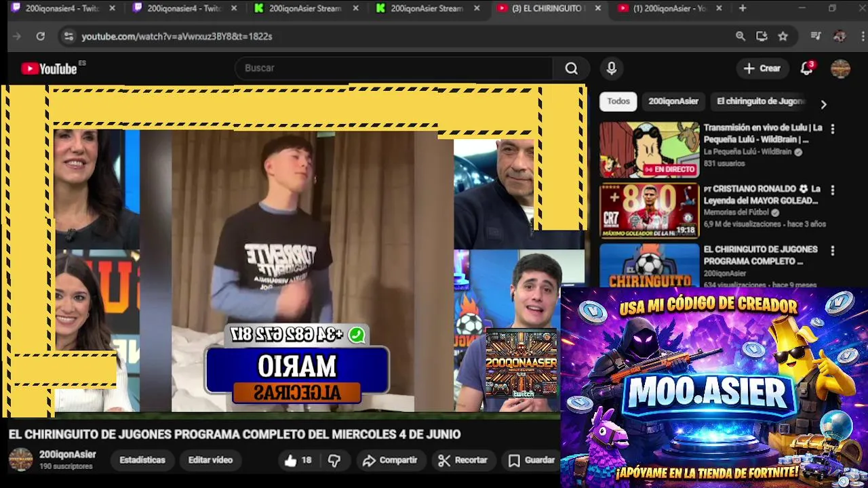Open site information icon in address bar
This screenshot has height=488, width=868.
tap(68, 37)
